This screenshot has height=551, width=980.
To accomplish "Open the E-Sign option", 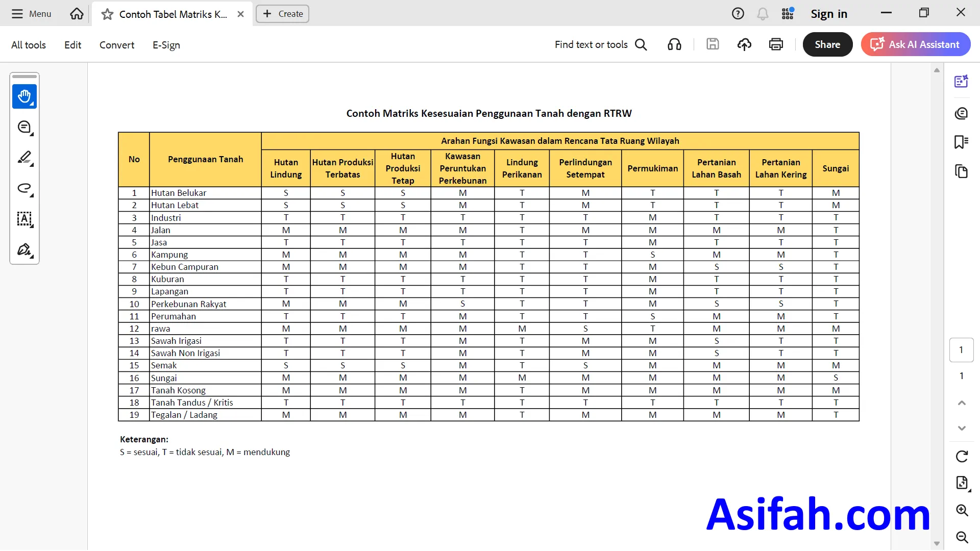I will [166, 45].
